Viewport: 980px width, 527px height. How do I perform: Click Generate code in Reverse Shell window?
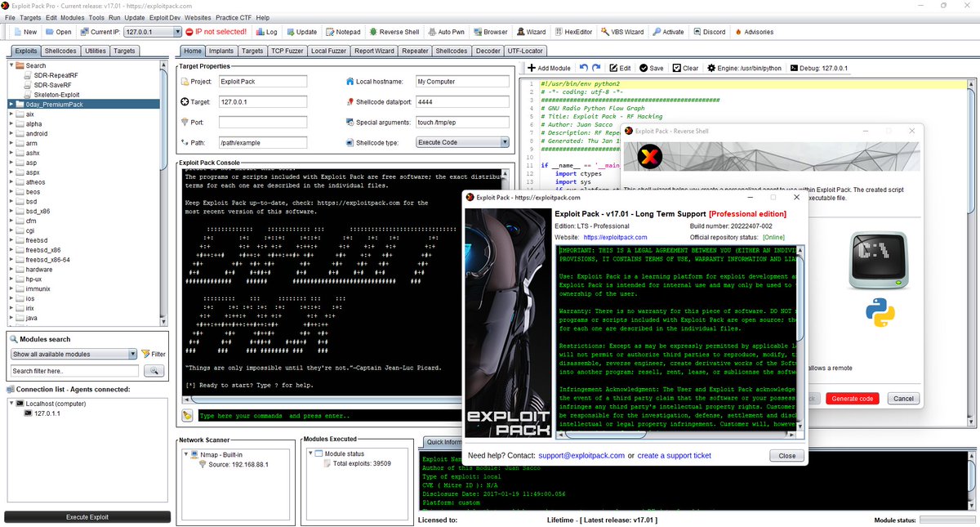click(x=853, y=399)
